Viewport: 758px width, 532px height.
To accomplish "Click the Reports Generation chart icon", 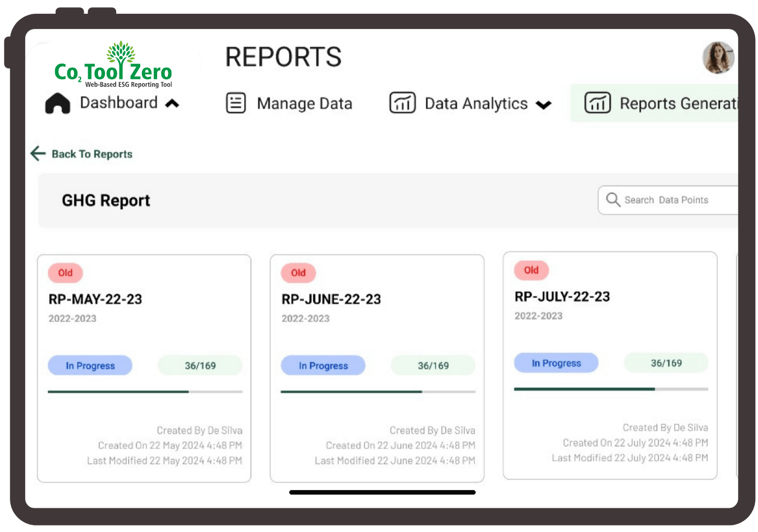I will click(x=597, y=103).
